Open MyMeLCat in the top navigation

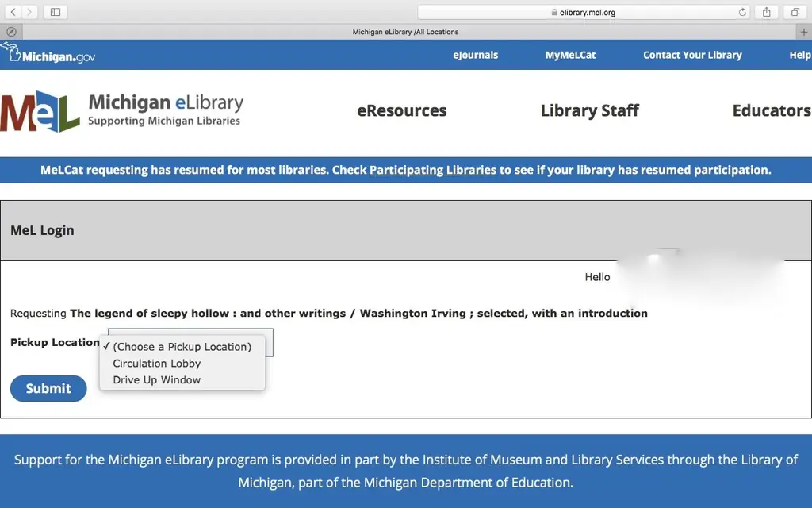570,55
